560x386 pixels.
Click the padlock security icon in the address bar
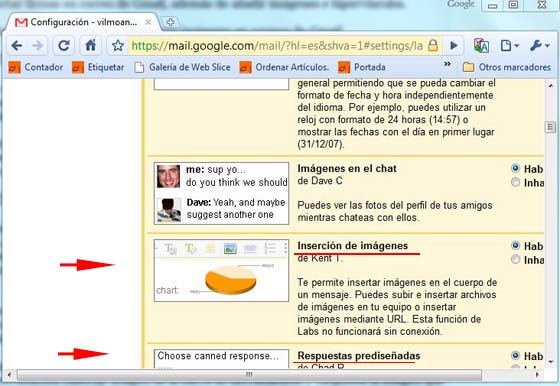click(433, 46)
